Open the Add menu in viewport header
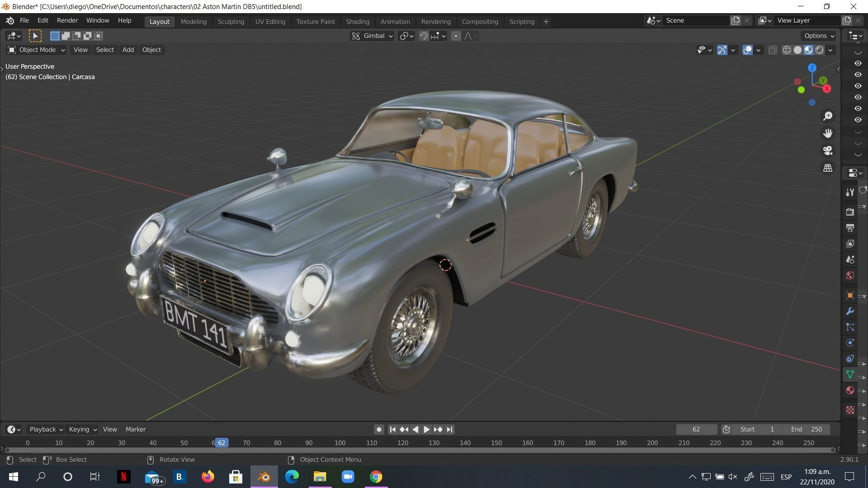Viewport: 868px width, 488px height. (x=128, y=50)
